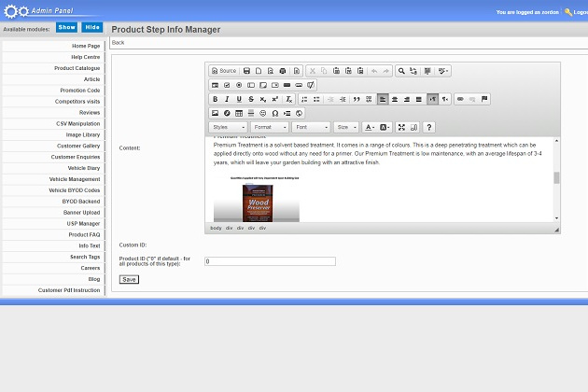The width and height of the screenshot is (588, 392).
Task: Click the Find magnifier icon
Action: coord(401,71)
